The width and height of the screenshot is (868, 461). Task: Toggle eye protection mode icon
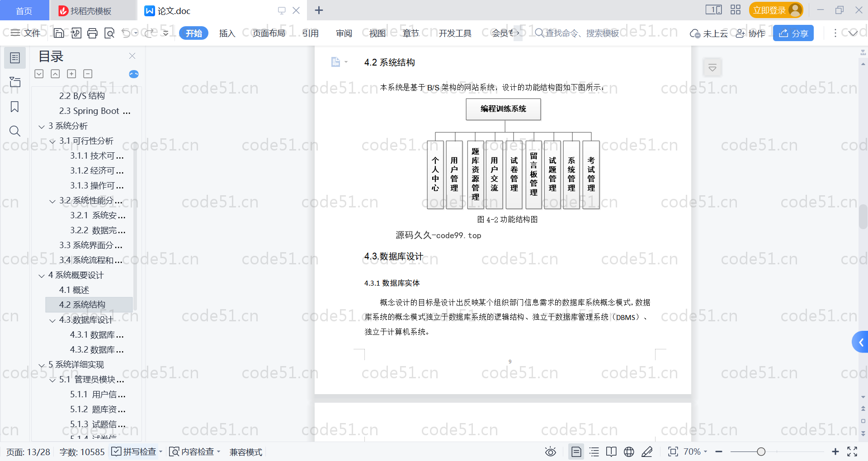click(550, 452)
